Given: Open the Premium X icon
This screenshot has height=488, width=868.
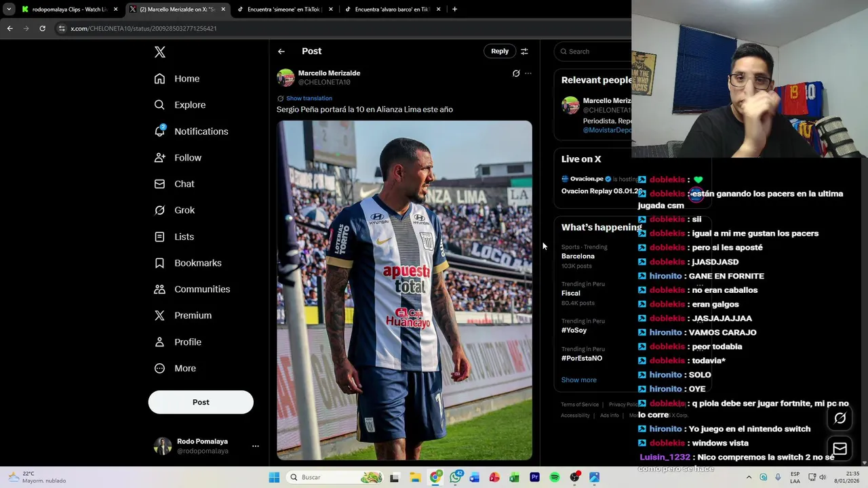Looking at the screenshot, I should 159,315.
